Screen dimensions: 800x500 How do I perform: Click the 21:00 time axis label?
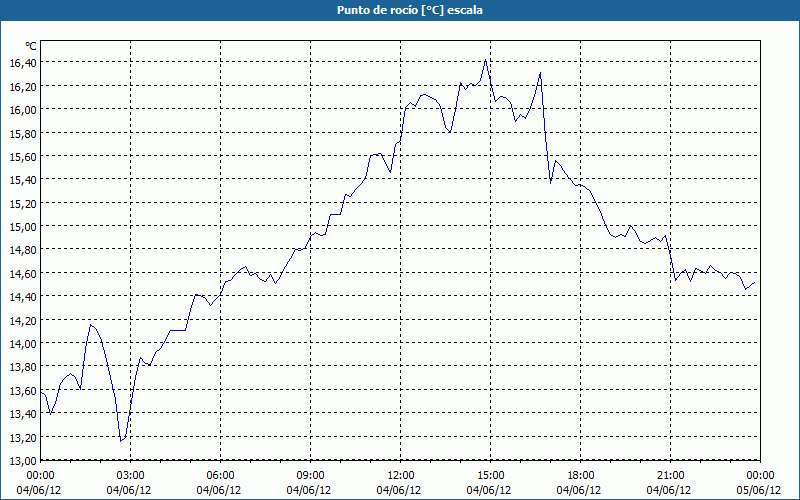click(670, 476)
